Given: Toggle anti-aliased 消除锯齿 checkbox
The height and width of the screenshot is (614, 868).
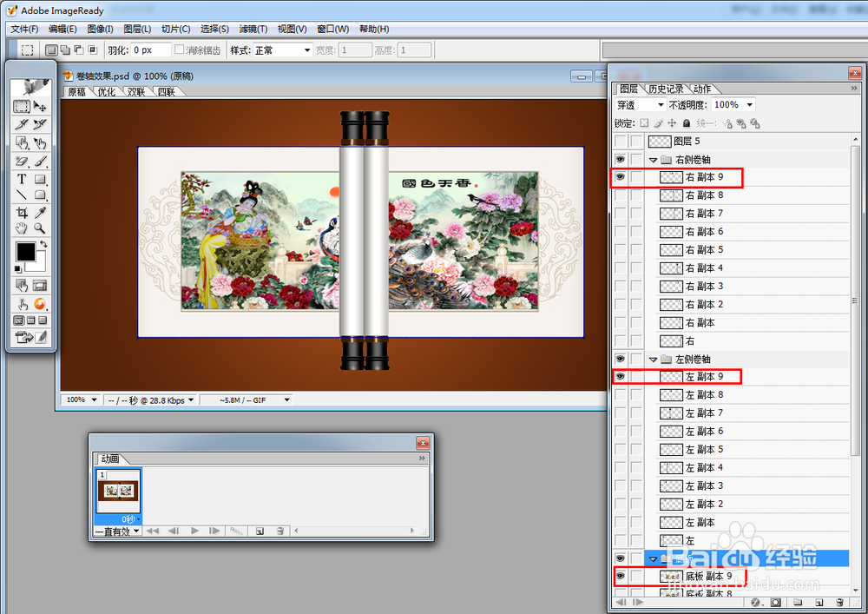Looking at the screenshot, I should point(180,50).
